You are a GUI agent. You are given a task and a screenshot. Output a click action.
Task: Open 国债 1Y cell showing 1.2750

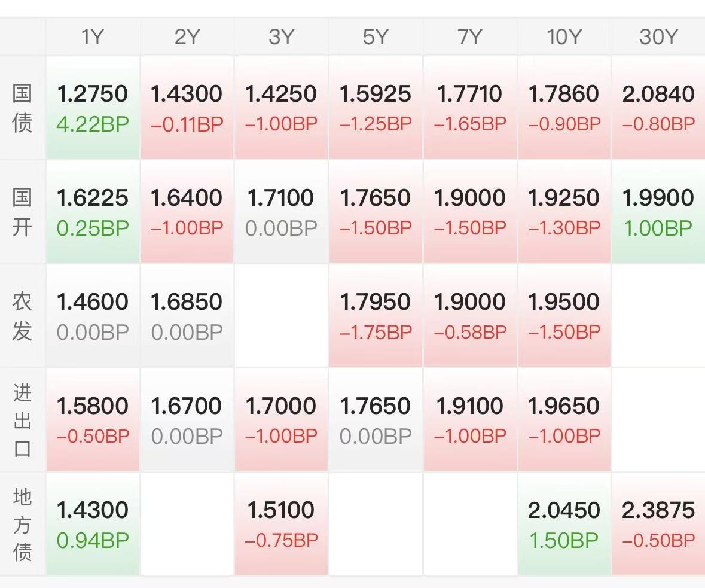[93, 108]
